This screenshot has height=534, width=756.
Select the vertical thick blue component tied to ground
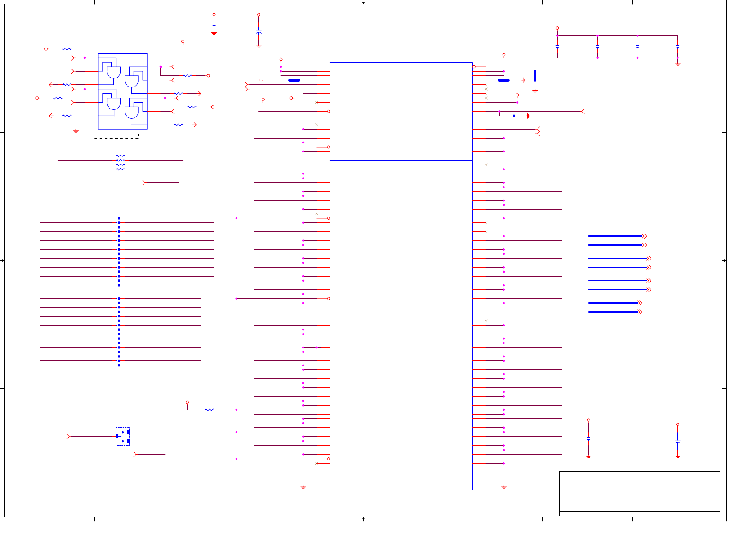click(x=535, y=75)
